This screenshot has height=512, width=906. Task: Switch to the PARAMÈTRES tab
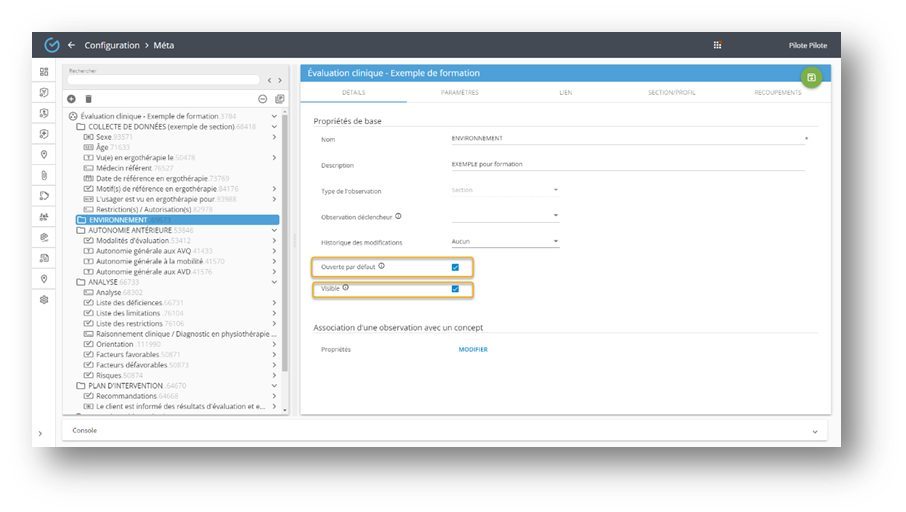pos(460,92)
